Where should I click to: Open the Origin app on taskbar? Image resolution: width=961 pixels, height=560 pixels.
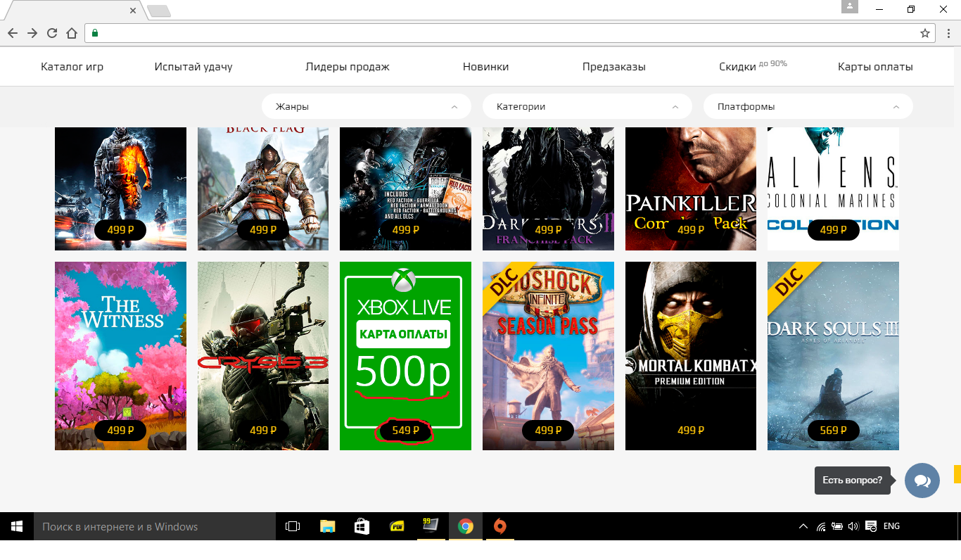[499, 526]
